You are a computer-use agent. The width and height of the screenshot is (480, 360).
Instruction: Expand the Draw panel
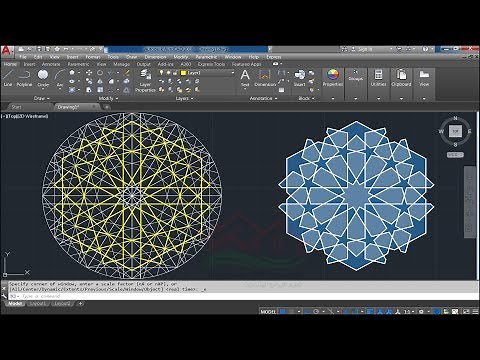[x=42, y=98]
